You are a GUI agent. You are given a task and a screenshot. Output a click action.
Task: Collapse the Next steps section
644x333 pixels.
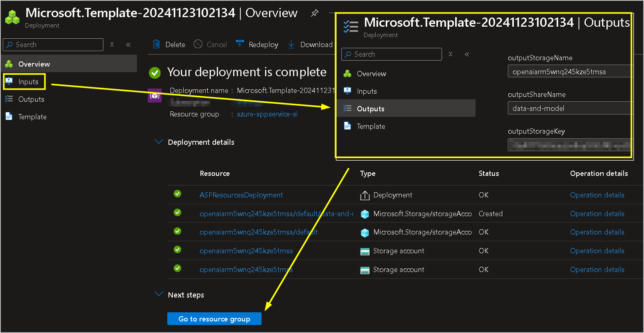pos(159,294)
